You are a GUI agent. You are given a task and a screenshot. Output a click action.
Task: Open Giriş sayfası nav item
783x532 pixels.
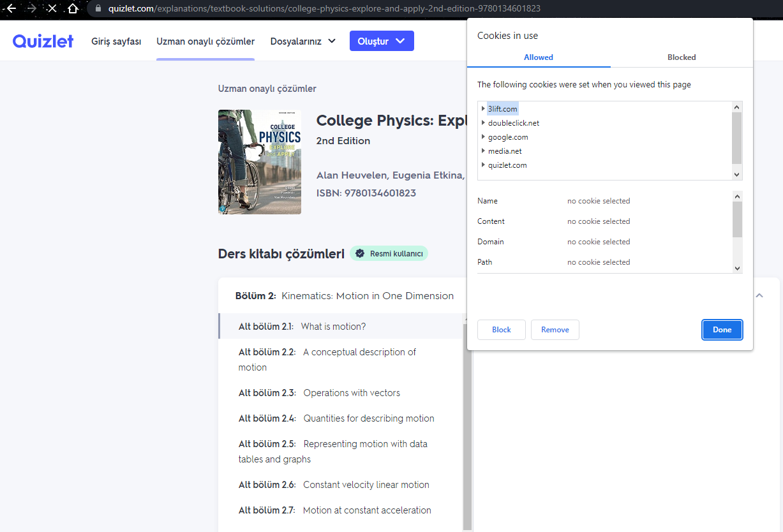(116, 41)
